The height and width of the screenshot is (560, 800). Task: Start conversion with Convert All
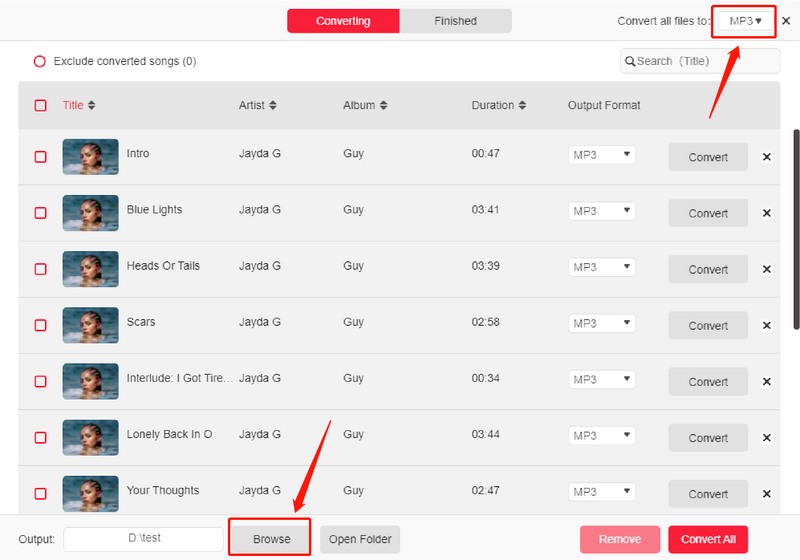[708, 539]
